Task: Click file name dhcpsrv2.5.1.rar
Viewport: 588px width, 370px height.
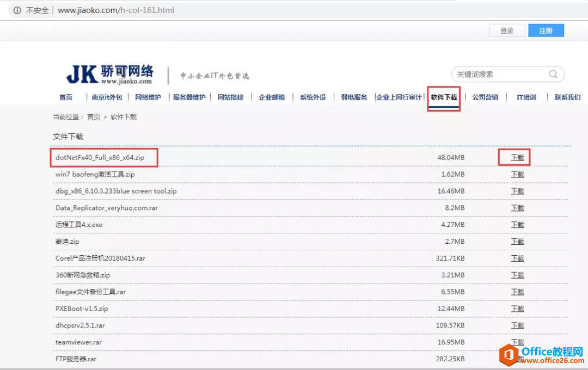Action: [80, 325]
